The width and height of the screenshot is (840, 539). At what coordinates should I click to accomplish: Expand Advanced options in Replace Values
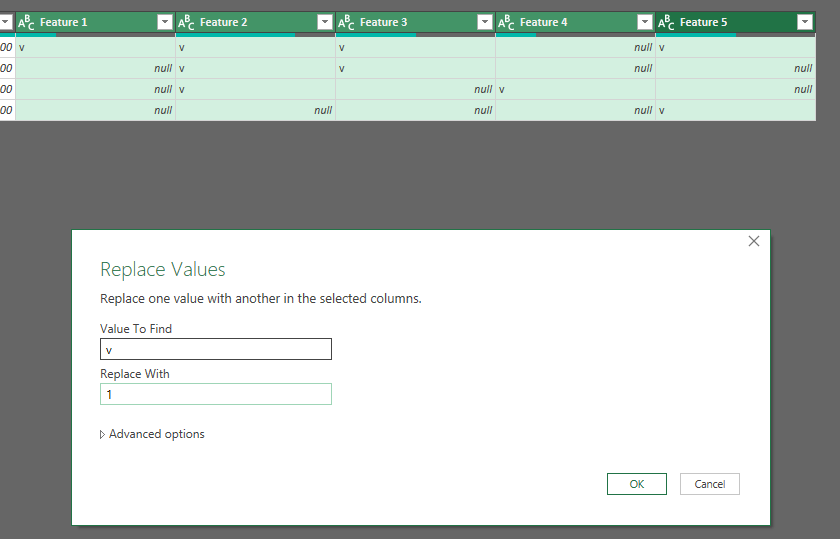(152, 434)
